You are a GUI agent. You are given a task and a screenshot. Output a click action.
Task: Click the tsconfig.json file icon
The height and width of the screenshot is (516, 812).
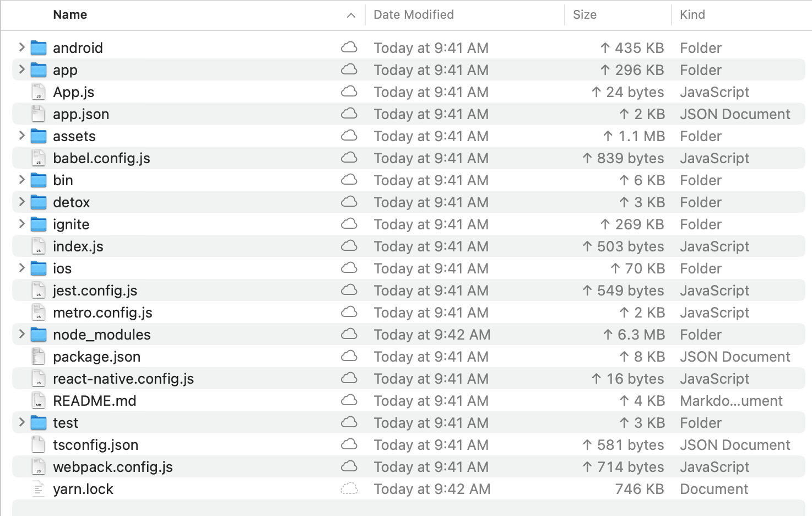(39, 445)
